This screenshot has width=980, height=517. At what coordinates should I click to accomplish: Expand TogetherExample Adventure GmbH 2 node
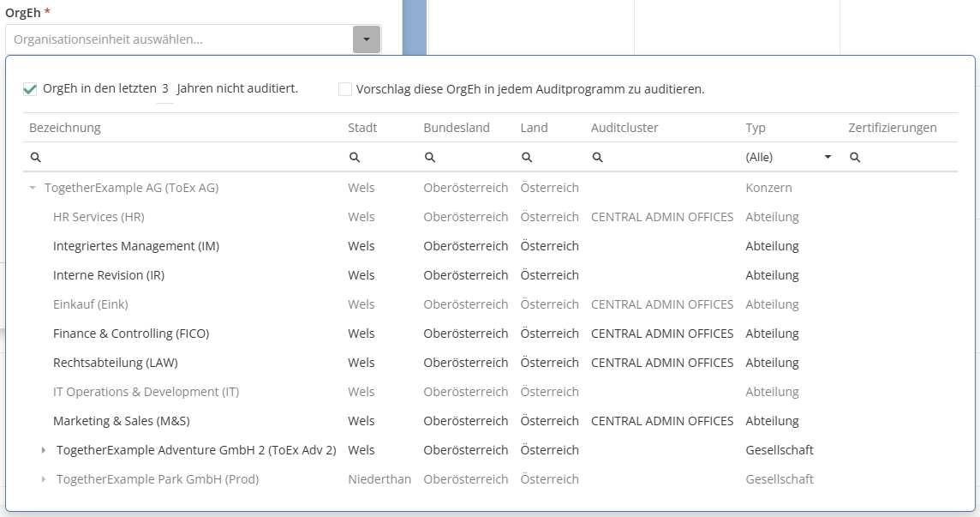click(45, 450)
